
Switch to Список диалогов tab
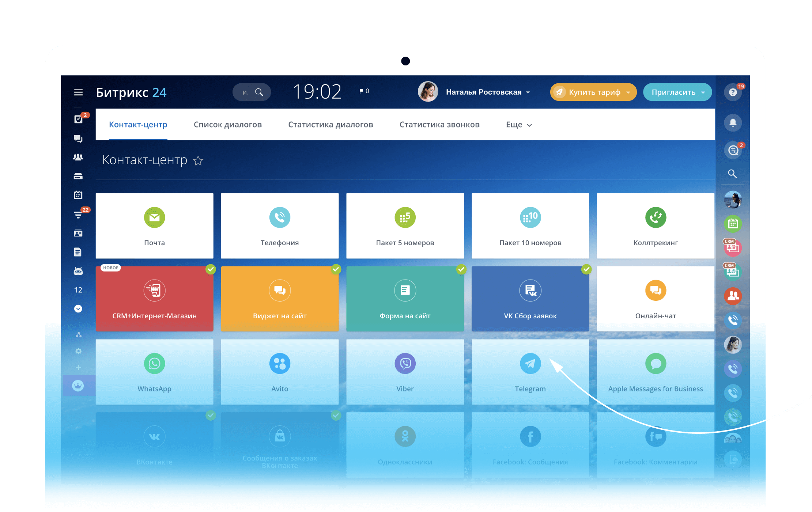(227, 125)
